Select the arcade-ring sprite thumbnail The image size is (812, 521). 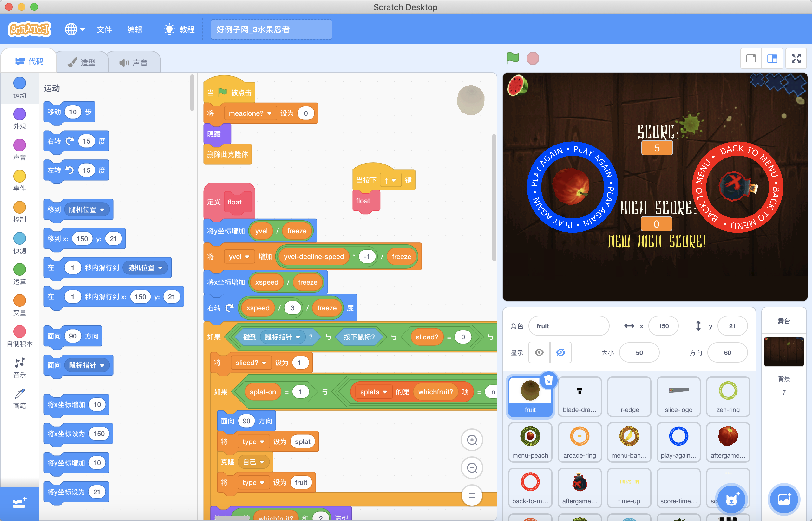coord(580,442)
